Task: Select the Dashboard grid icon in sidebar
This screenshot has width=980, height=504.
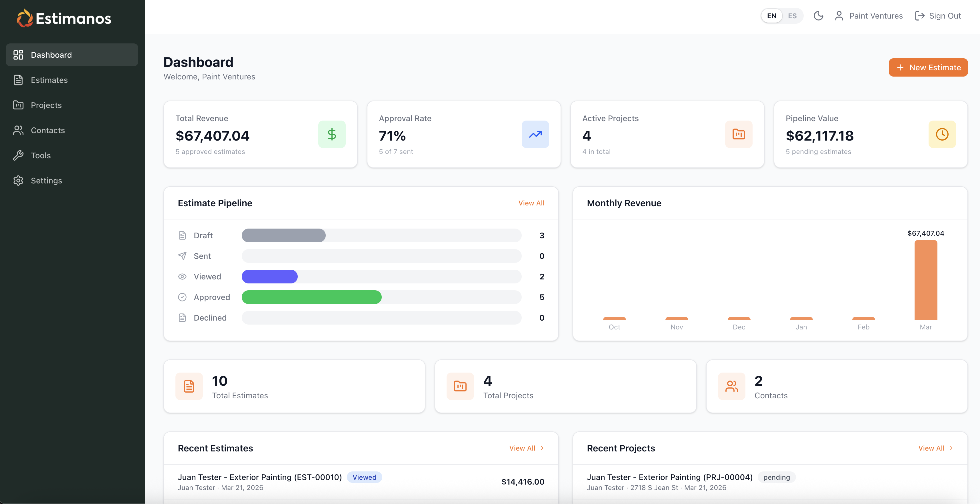Action: coord(18,55)
